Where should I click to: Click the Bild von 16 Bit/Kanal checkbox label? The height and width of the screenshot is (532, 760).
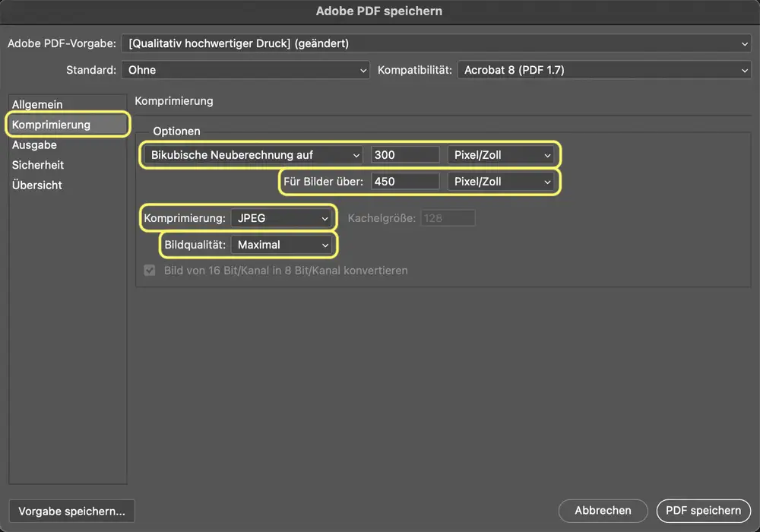point(286,271)
